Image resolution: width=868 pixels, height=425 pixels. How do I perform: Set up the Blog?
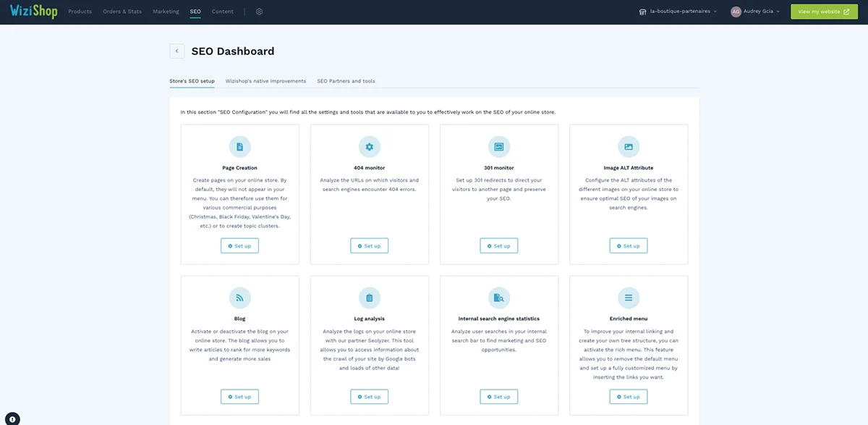coord(239,397)
